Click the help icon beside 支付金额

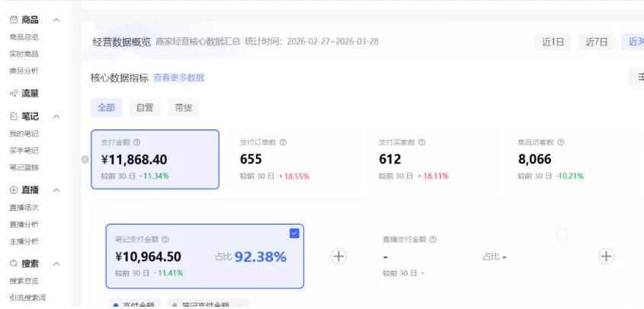136,142
